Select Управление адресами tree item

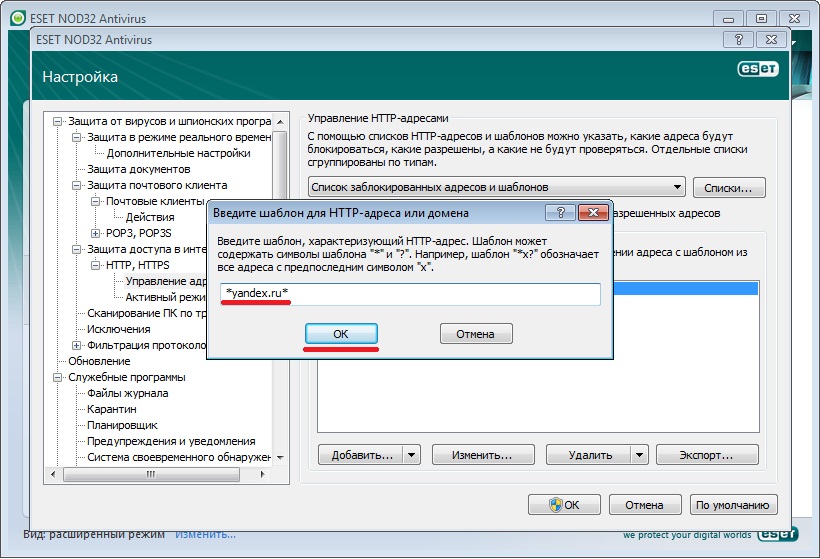(x=166, y=281)
